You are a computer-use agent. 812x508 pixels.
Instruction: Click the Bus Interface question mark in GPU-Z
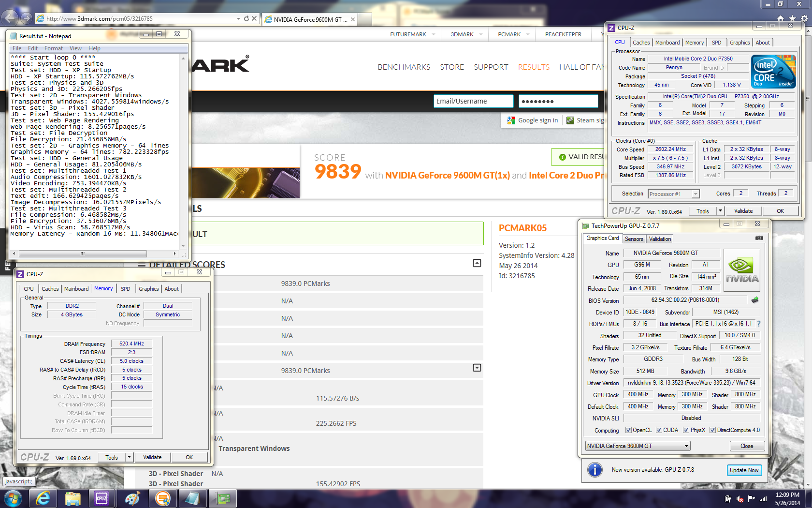[x=759, y=324]
